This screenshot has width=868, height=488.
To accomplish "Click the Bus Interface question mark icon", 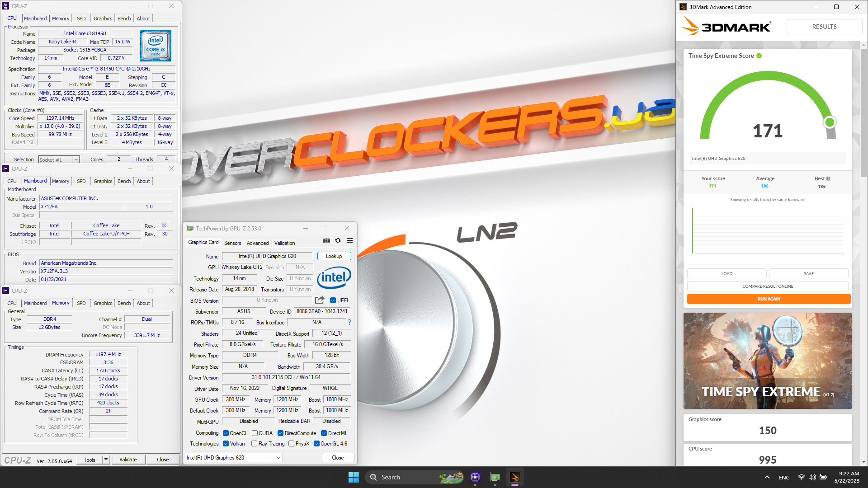I will pyautogui.click(x=349, y=322).
